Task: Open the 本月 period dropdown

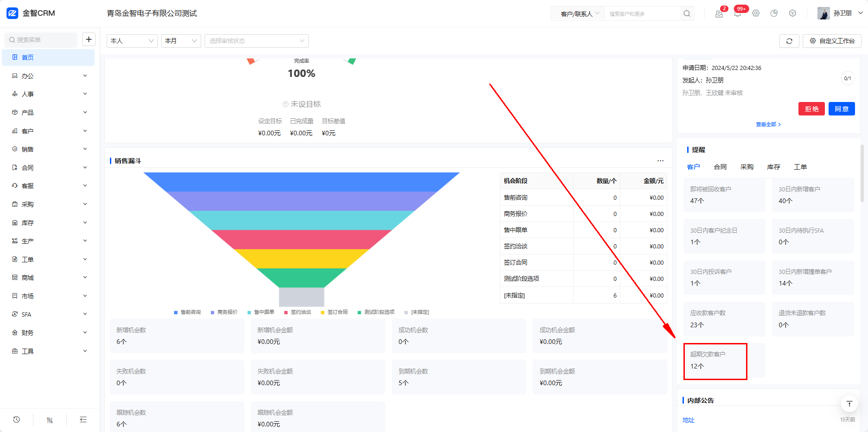Action: [x=181, y=41]
